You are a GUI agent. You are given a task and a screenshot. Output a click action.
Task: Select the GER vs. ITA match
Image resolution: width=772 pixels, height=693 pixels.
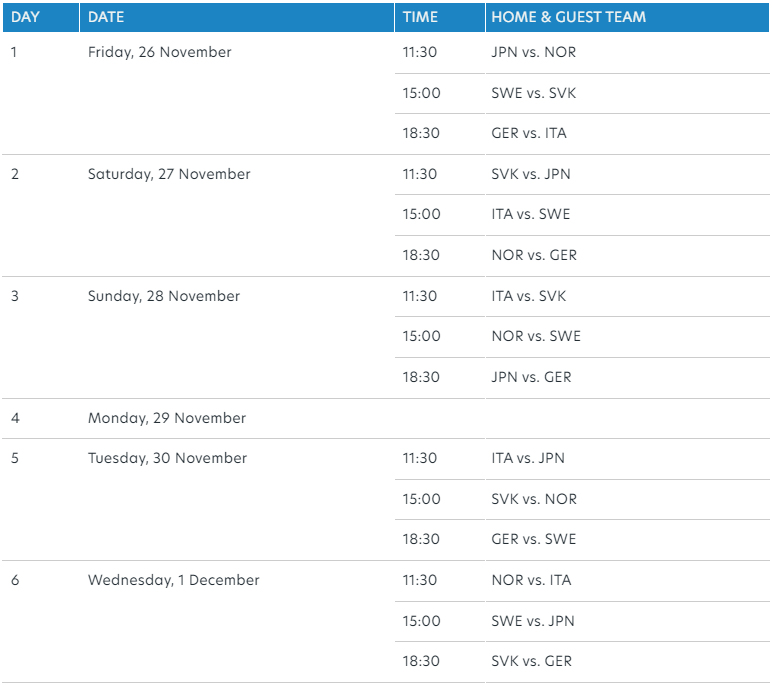(529, 133)
